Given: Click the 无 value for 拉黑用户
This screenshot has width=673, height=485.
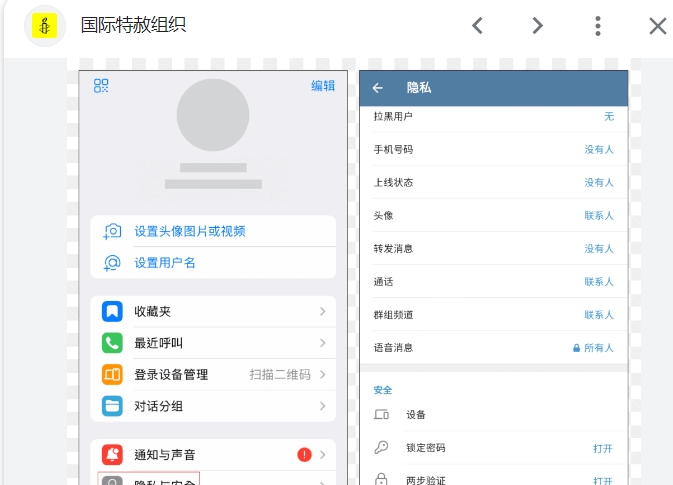Looking at the screenshot, I should coord(609,116).
